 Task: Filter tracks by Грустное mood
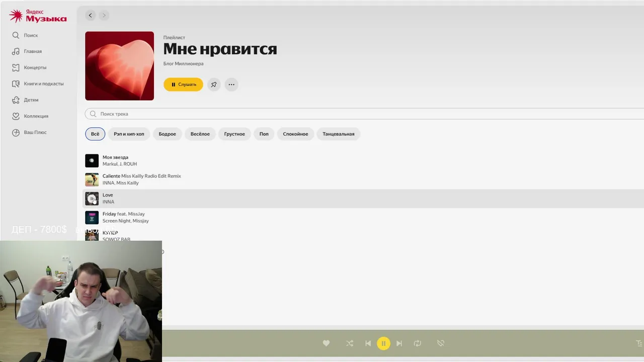coord(234,134)
